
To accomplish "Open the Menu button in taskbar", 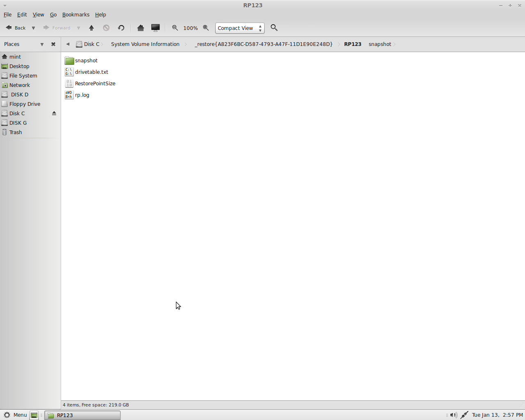I will point(15,415).
